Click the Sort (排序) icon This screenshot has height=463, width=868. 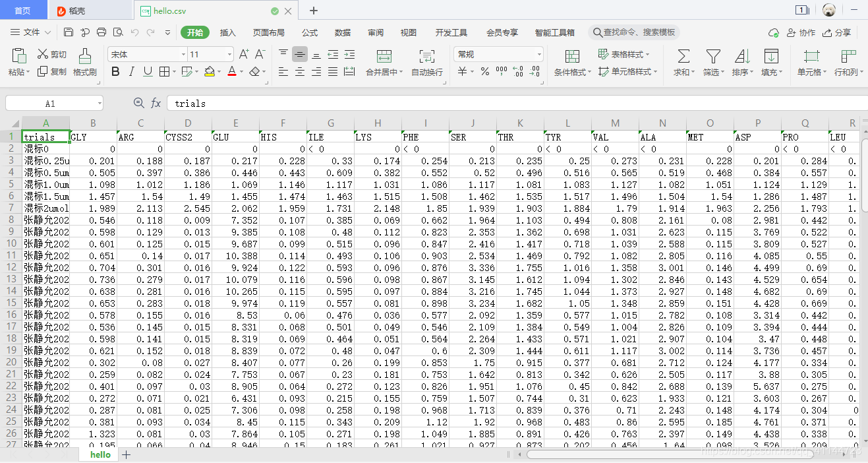pos(742,56)
